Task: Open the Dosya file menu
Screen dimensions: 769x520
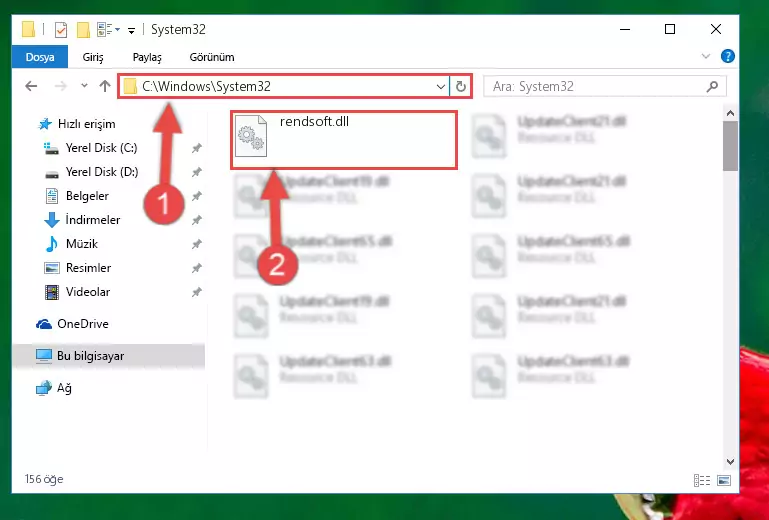Action: click(40, 57)
